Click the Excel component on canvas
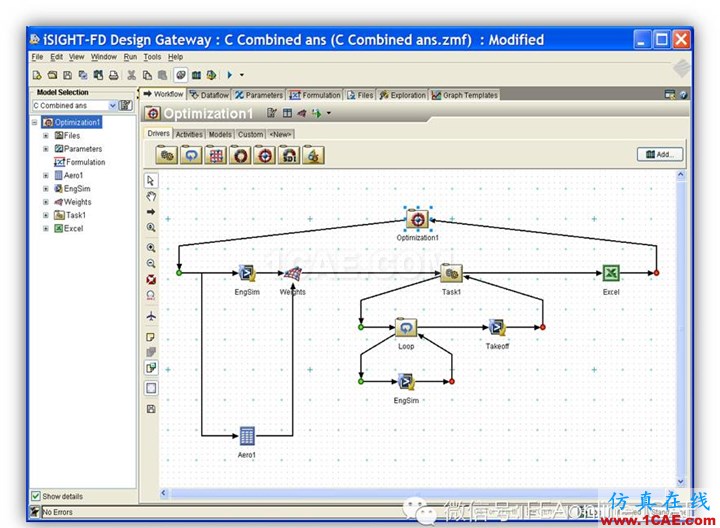 point(611,273)
